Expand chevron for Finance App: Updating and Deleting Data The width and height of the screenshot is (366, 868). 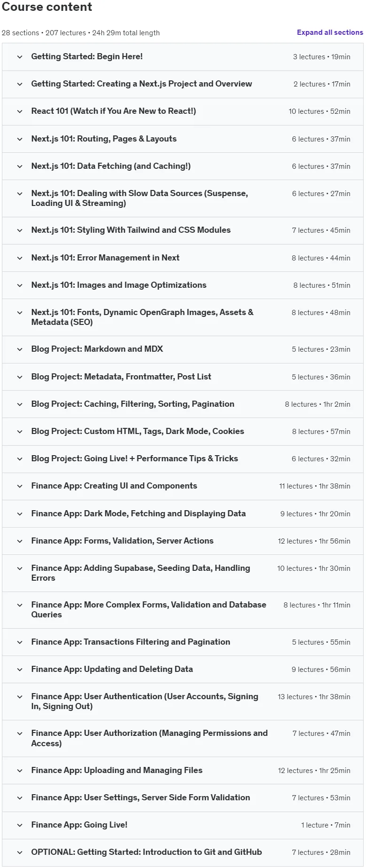tap(20, 670)
